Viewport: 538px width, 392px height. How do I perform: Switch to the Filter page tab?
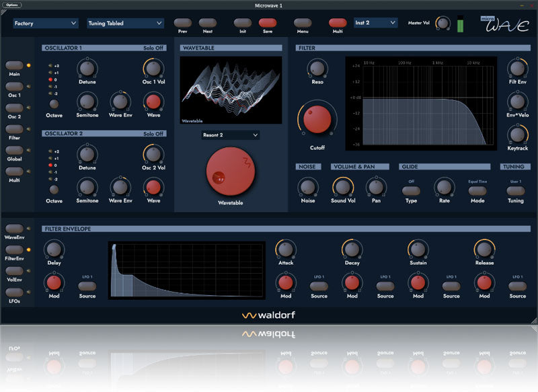pyautogui.click(x=14, y=129)
